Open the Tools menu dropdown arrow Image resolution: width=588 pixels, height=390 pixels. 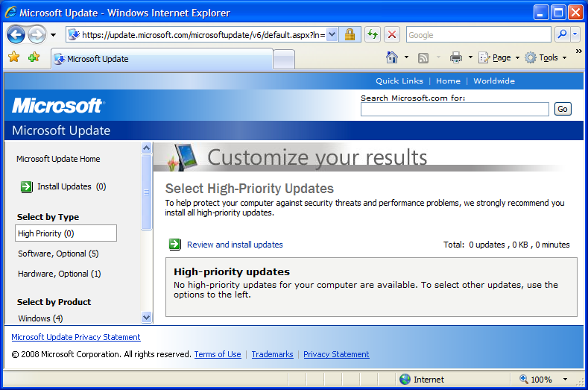click(564, 58)
